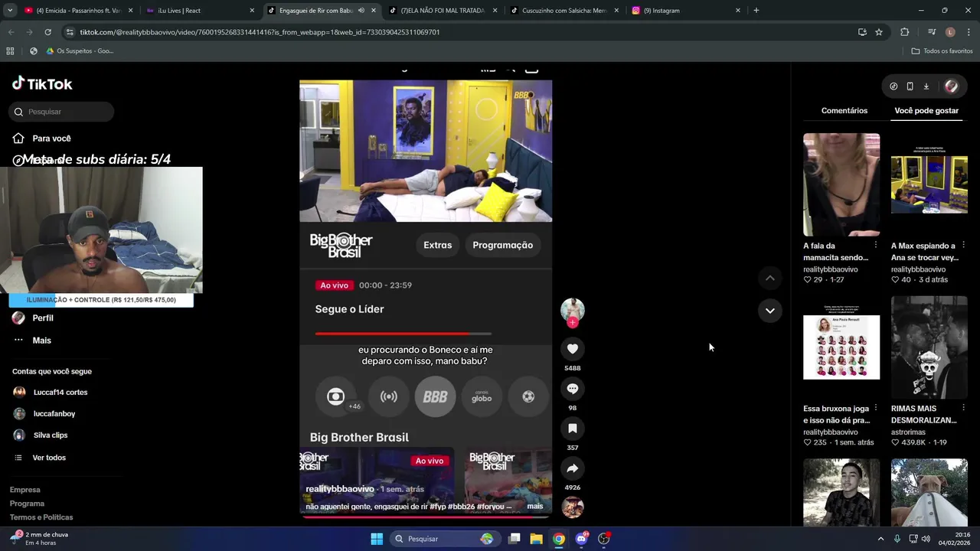Open a new browser tab

(756, 11)
